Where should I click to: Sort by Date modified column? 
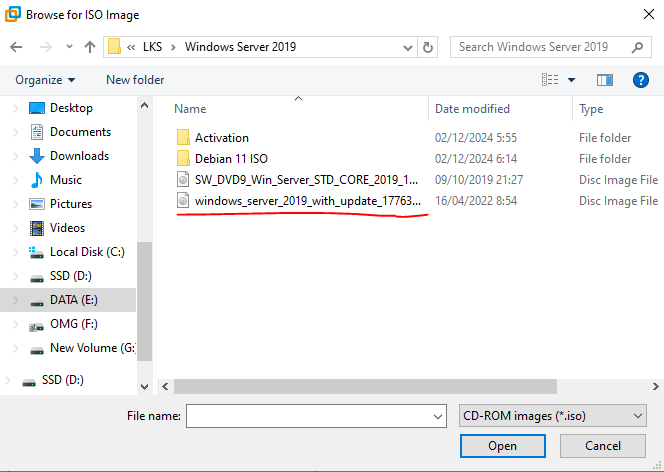[472, 109]
